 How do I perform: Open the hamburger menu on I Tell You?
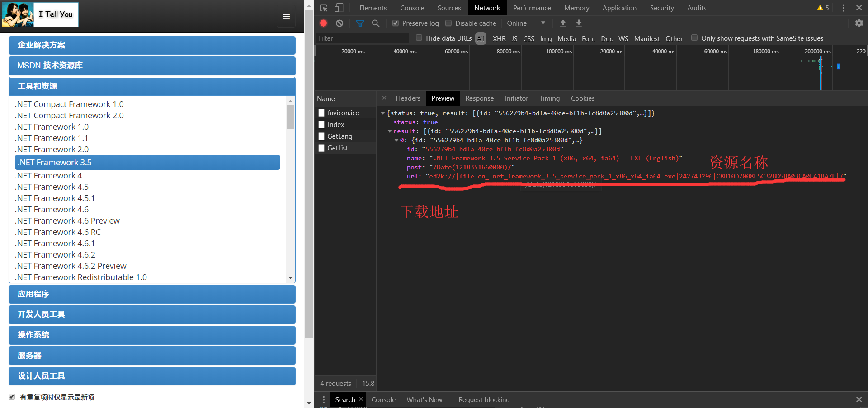(286, 17)
